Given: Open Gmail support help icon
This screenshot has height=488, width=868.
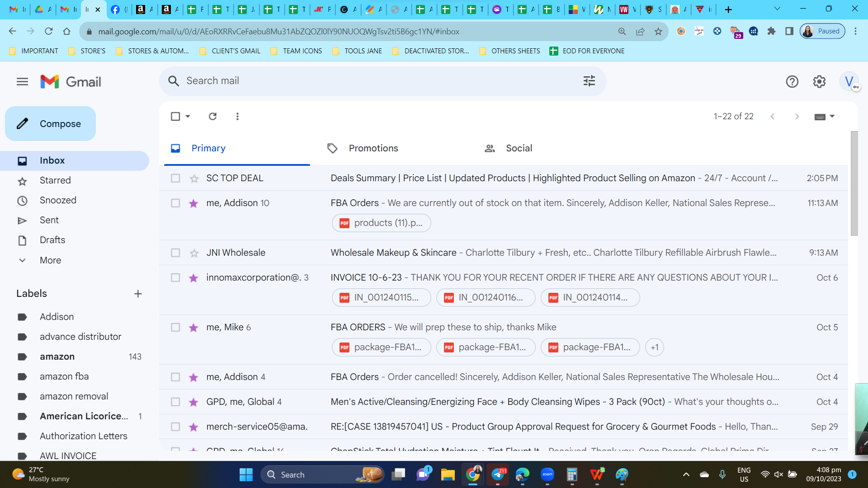Looking at the screenshot, I should click(x=792, y=82).
